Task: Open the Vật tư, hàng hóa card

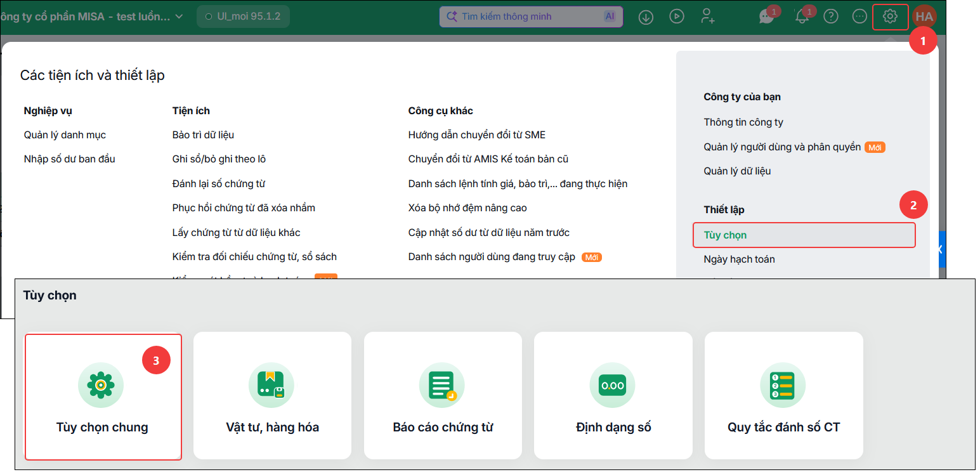Action: [x=272, y=395]
